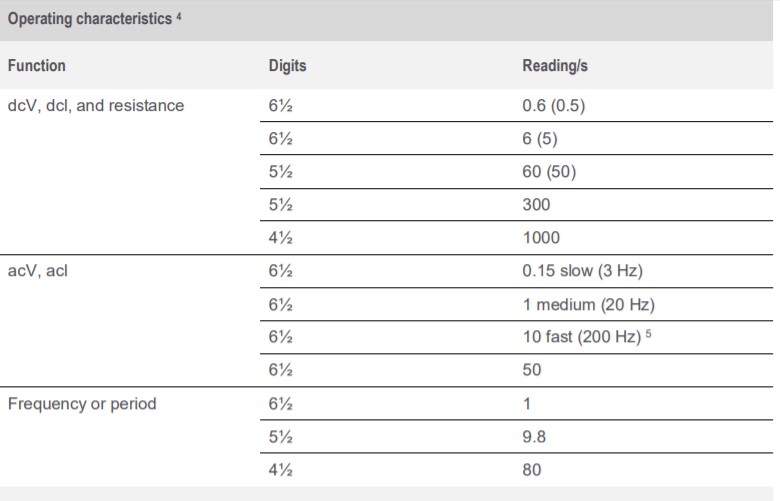Select the 1 medium (20 Hz) entry
780x501 pixels.
tap(589, 304)
